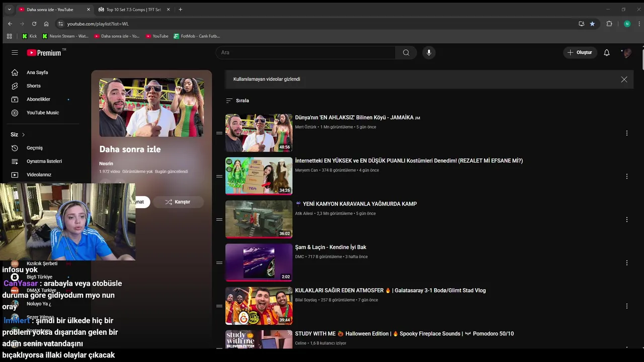The height and width of the screenshot is (362, 644).
Task: Open options for Şam & Laçin video
Action: coord(627,263)
